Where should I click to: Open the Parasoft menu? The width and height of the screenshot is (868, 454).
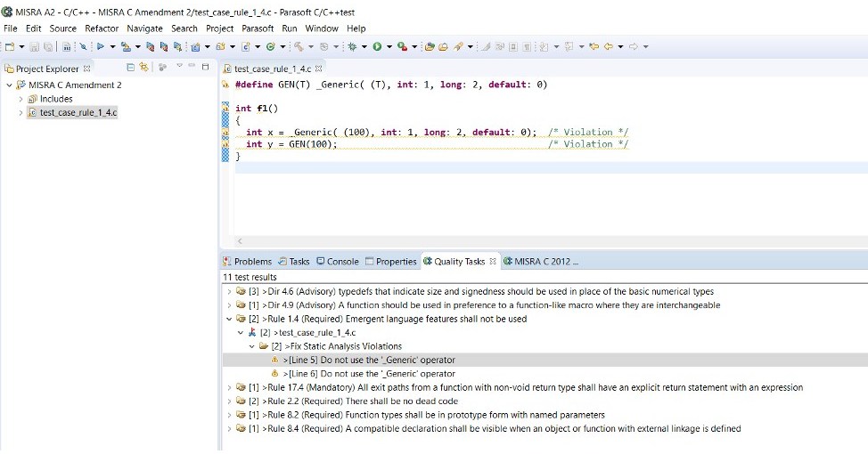pyautogui.click(x=258, y=28)
